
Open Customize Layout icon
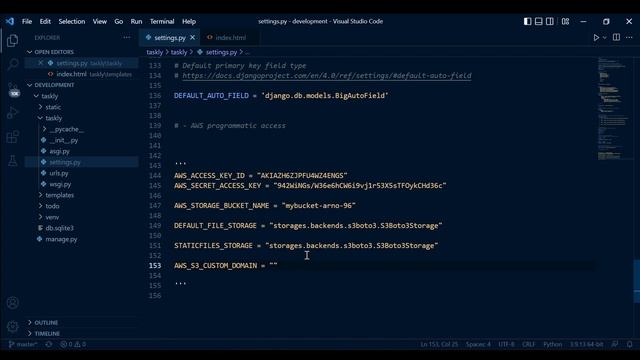565,21
